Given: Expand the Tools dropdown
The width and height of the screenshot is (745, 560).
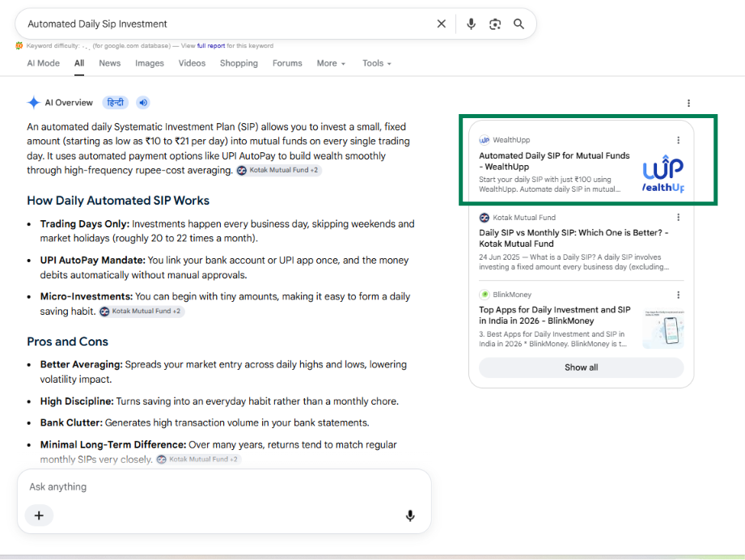Looking at the screenshot, I should pyautogui.click(x=377, y=63).
